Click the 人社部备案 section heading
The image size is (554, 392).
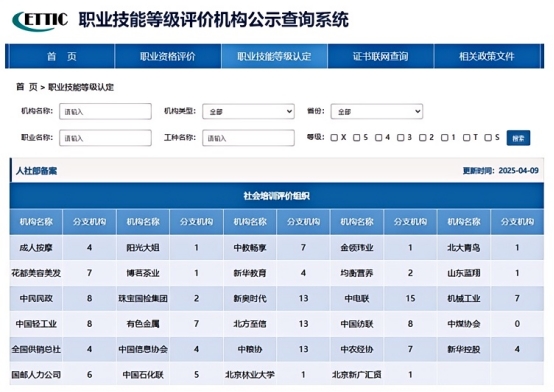point(36,171)
